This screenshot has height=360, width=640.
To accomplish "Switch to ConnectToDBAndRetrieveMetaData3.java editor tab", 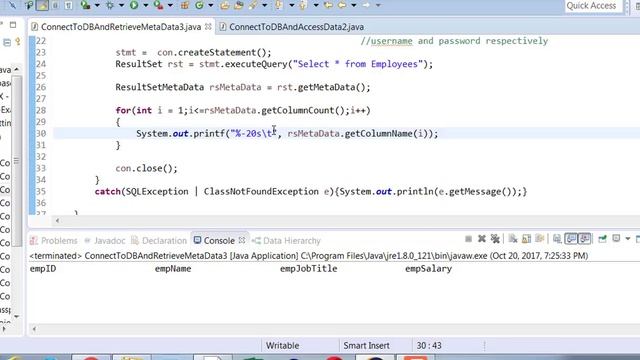I will point(121,27).
